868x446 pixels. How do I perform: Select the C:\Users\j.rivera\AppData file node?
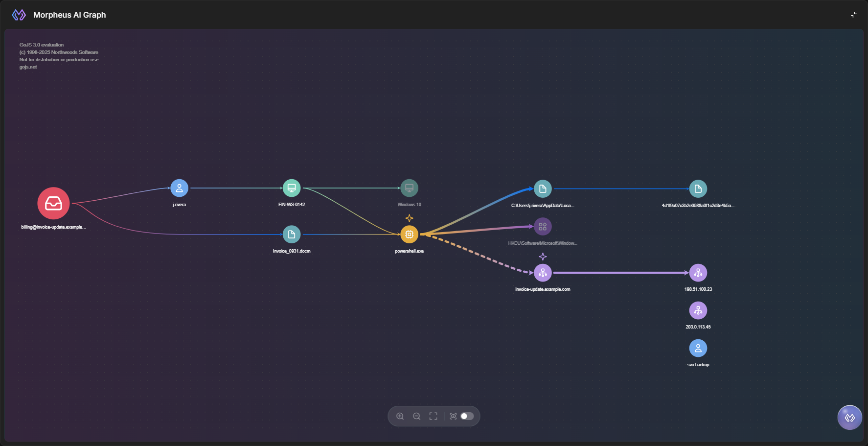click(x=543, y=189)
